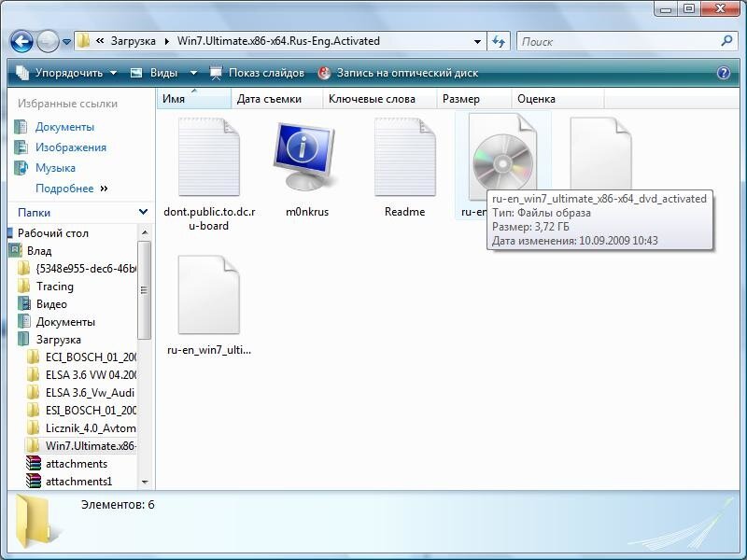This screenshot has height=560, width=747.
Task: Click the Показ слайдов screen icon
Action: pyautogui.click(x=216, y=73)
